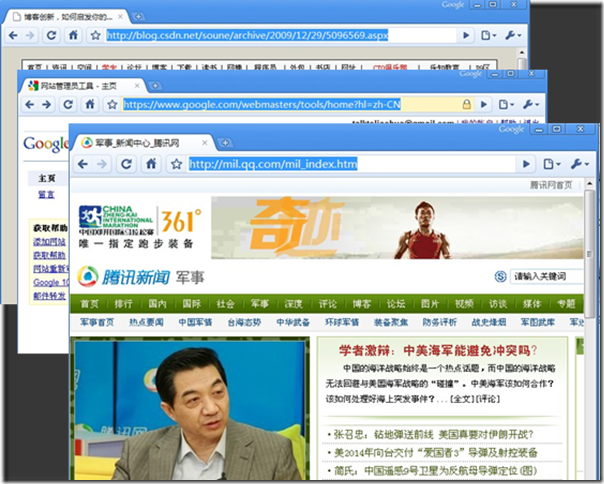Click Forward arrow in the Google webmasters window
The height and width of the screenshot is (484, 604).
pos(47,104)
